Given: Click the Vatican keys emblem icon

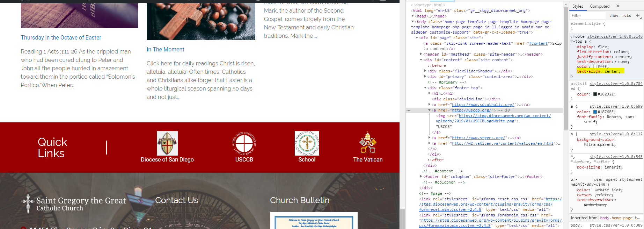Looking at the screenshot, I should [x=367, y=143].
